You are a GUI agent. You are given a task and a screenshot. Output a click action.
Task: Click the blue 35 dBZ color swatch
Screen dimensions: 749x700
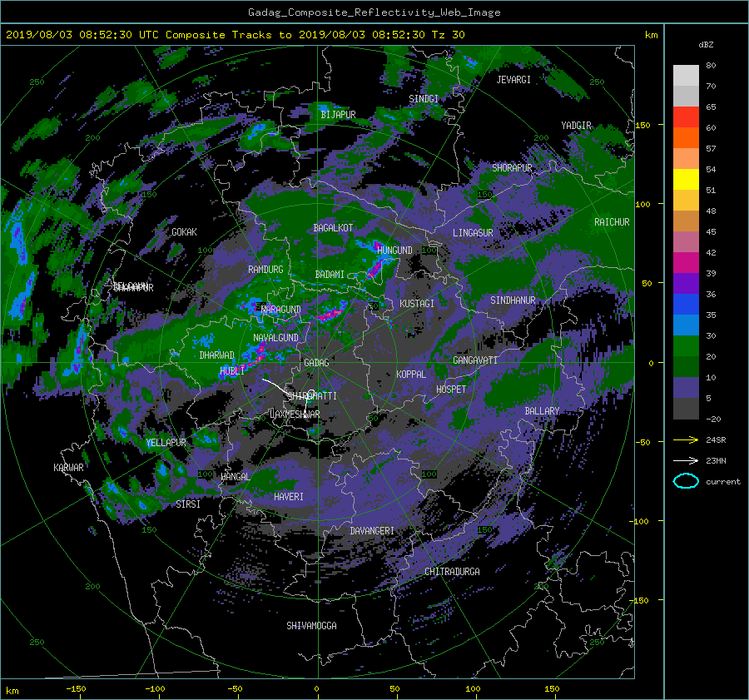686,304
